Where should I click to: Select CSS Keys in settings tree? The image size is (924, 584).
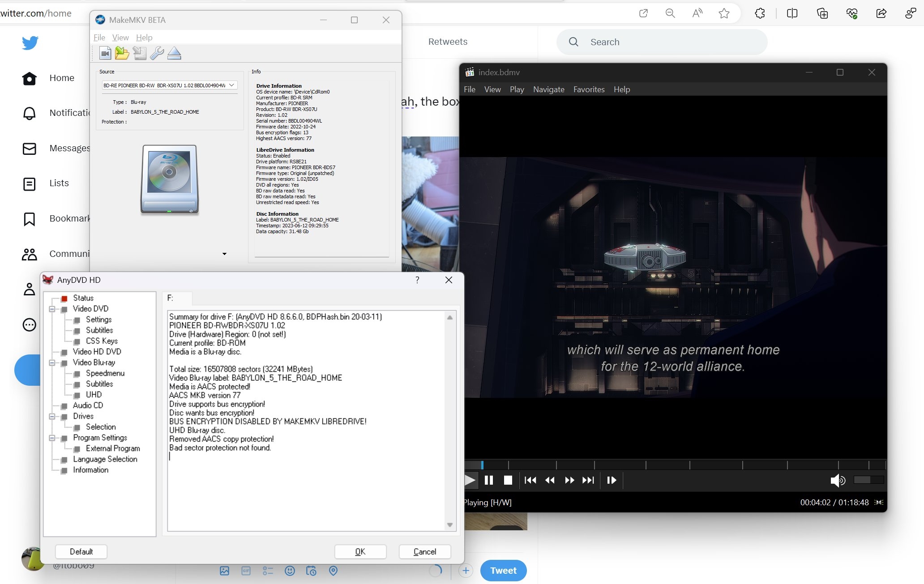[x=102, y=341]
